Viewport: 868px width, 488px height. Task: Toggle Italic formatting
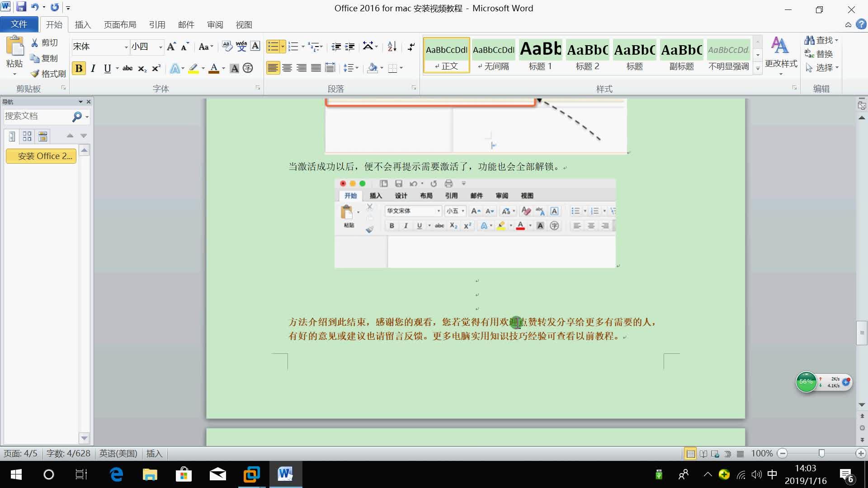tap(93, 68)
